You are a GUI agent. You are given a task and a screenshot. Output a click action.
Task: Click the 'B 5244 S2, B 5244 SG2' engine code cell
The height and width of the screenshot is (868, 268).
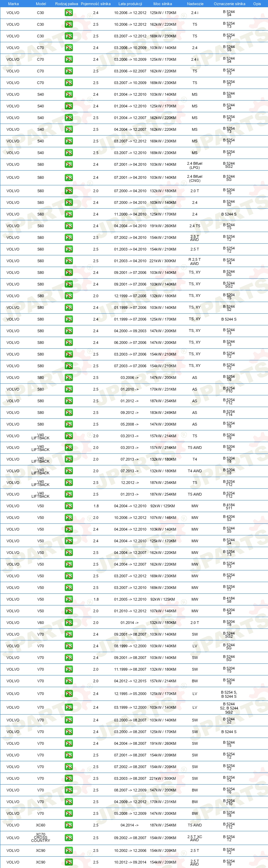pyautogui.click(x=229, y=708)
